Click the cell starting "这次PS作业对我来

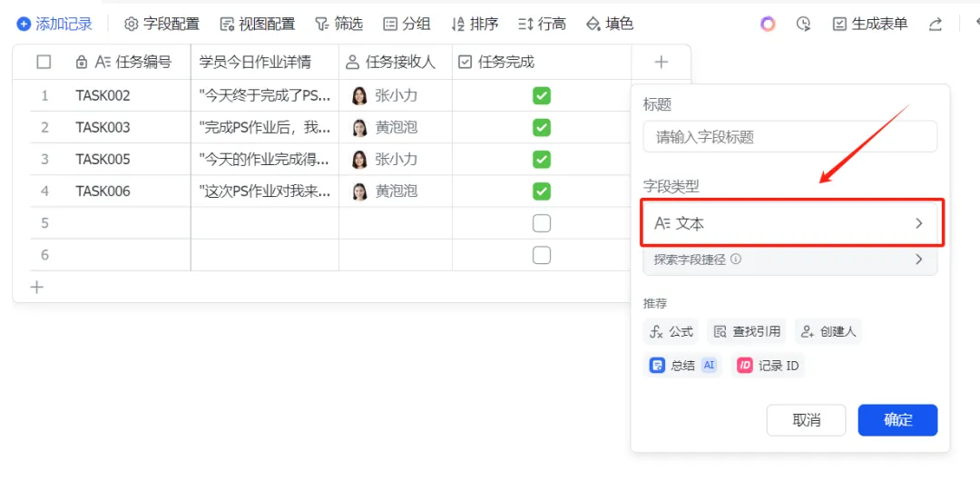265,191
